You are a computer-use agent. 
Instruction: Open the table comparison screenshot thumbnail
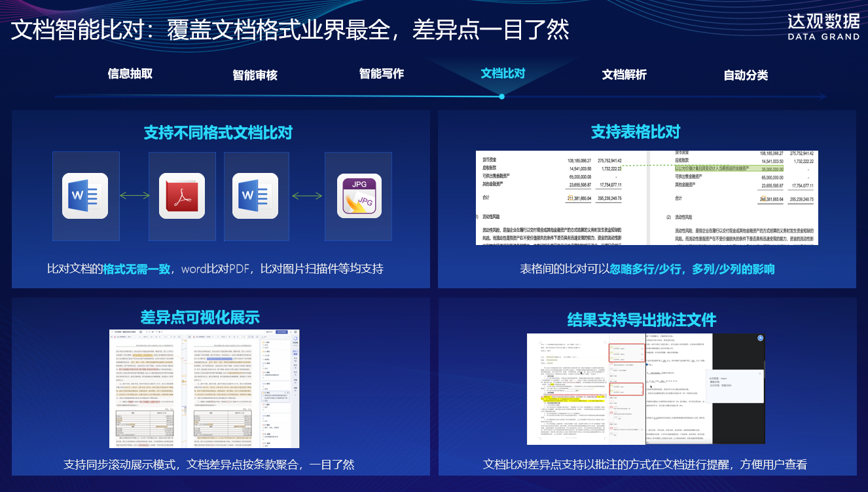click(647, 198)
